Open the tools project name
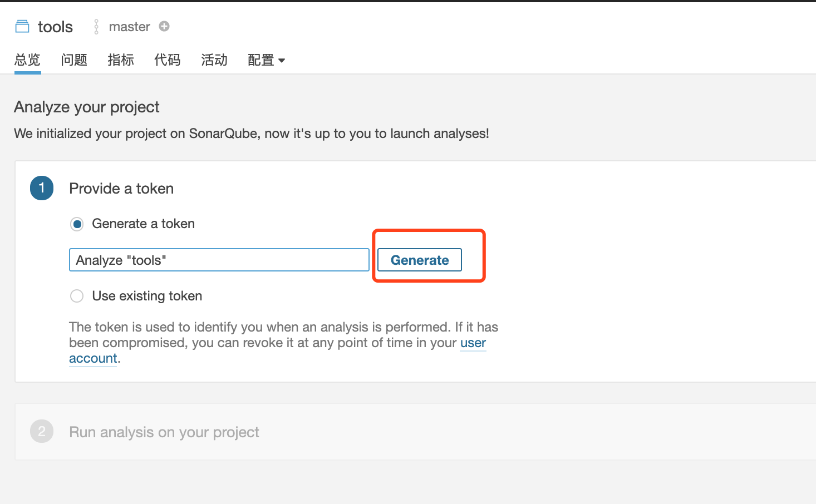The height and width of the screenshot is (504, 816). 55,27
